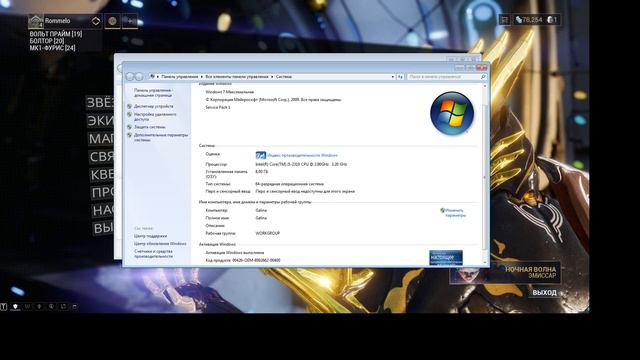Click 'WORKGROUP' workgroup value
Image resolution: width=640 pixels, height=360 pixels.
point(267,233)
